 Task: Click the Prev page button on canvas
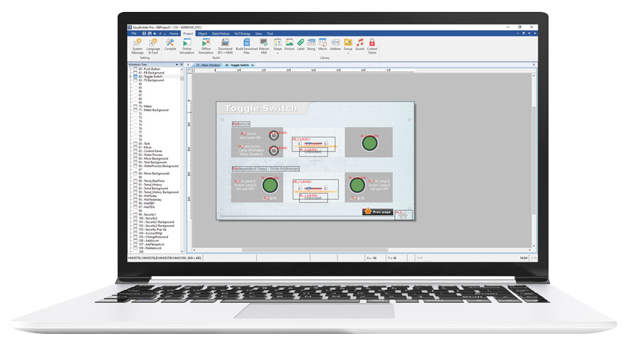pos(377,212)
